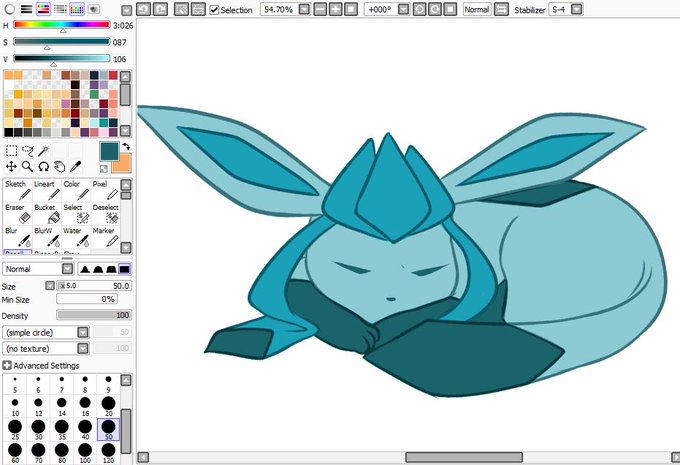Click the Undo button in the toolbar
Viewport: 680px width, 465px height.
click(x=144, y=9)
